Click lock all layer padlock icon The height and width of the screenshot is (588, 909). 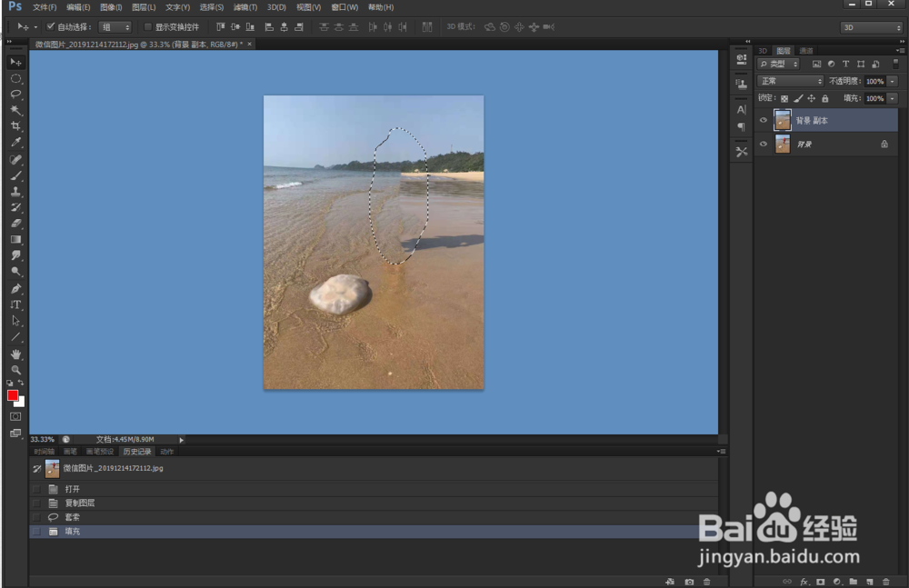point(825,98)
